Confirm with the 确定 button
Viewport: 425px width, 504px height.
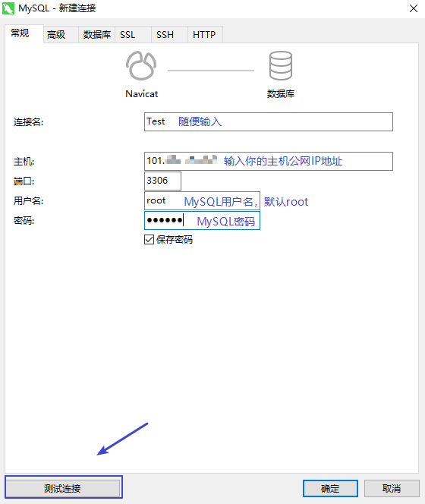(330, 489)
